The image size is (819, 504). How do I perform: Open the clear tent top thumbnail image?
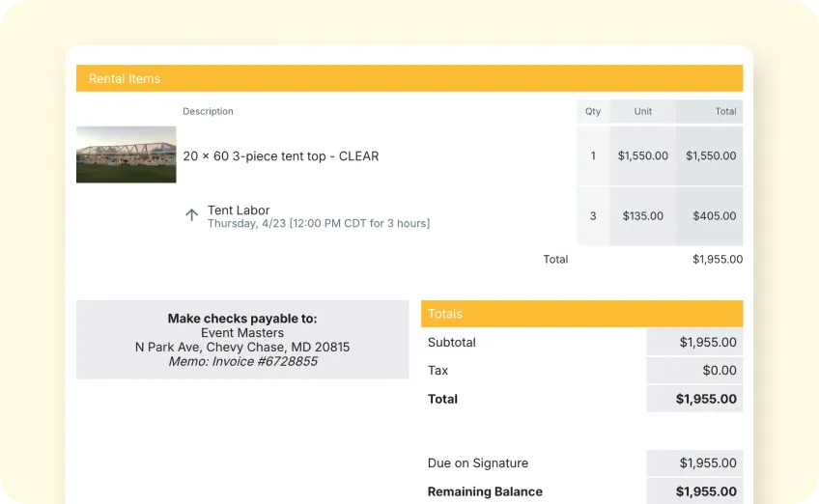coord(126,154)
